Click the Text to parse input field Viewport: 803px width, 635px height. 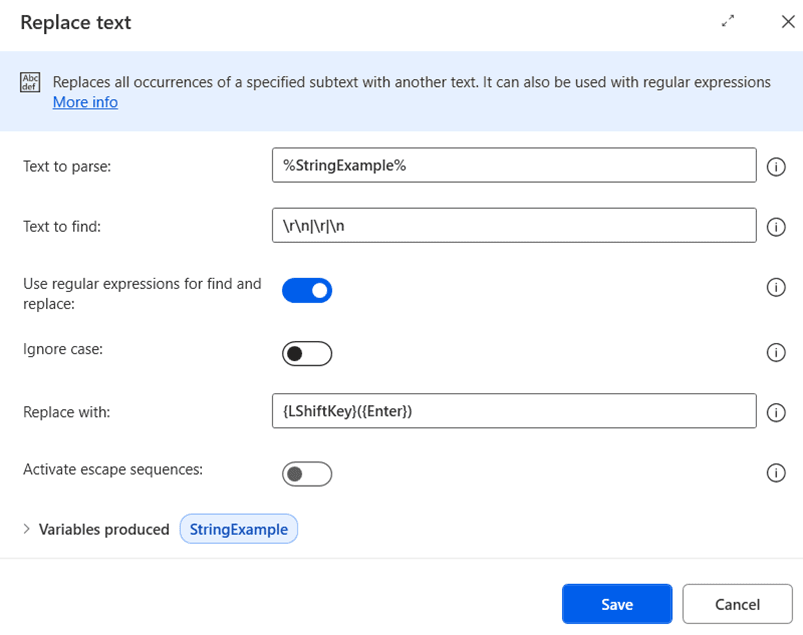pos(513,165)
